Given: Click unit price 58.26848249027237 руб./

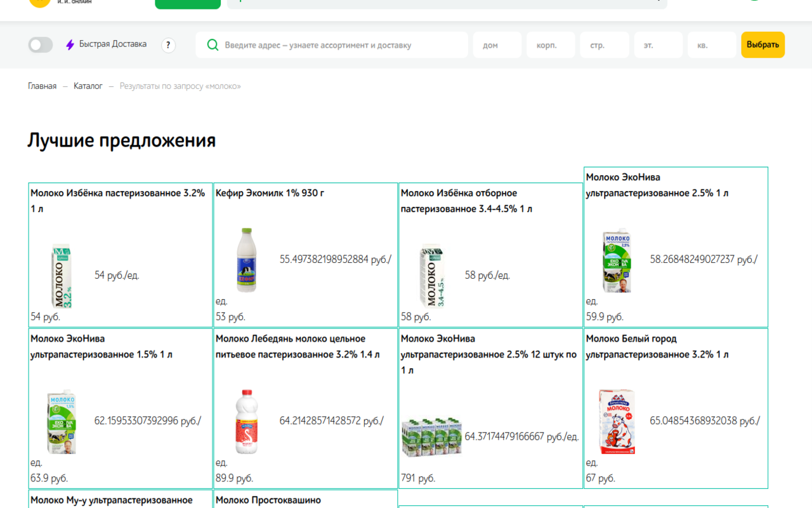Looking at the screenshot, I should (704, 259).
